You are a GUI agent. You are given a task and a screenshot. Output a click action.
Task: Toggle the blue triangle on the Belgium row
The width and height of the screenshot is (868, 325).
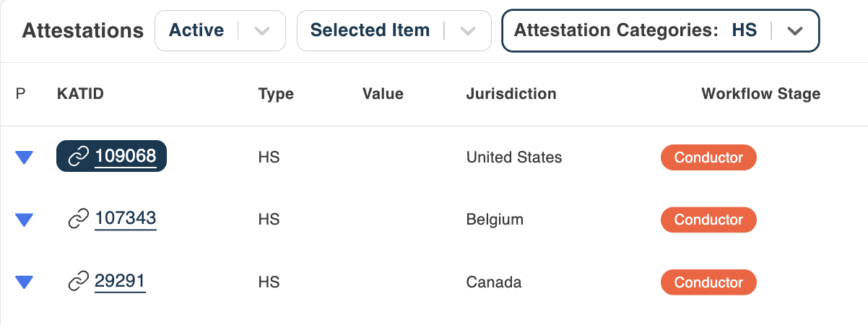pyautogui.click(x=25, y=220)
